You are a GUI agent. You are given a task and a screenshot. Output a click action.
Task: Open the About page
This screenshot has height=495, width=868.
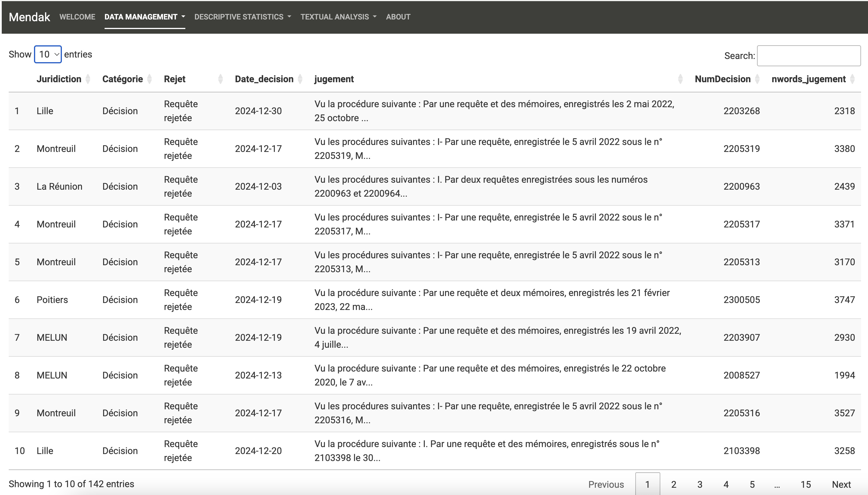click(398, 17)
